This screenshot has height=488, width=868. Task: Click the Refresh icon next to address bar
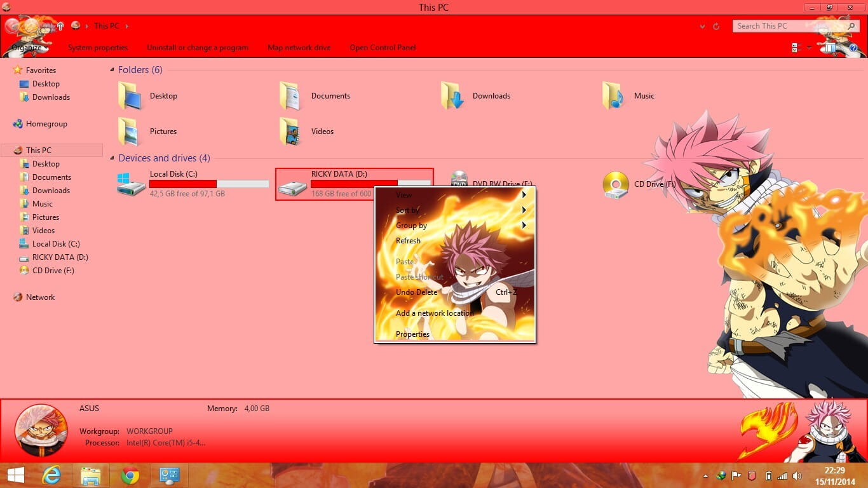tap(715, 26)
